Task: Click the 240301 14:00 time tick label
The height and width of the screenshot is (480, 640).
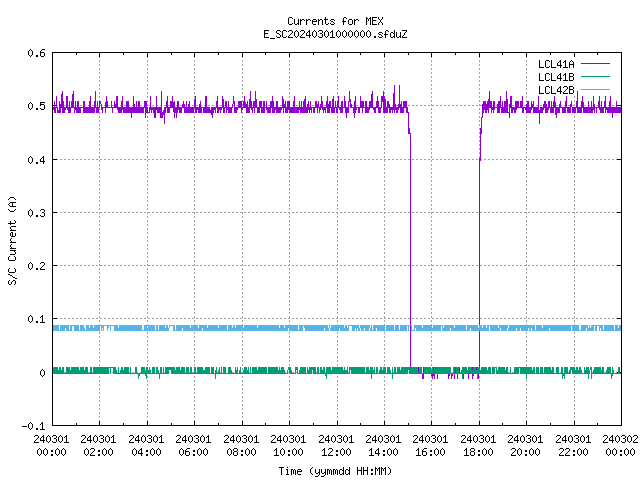Action: (383, 446)
